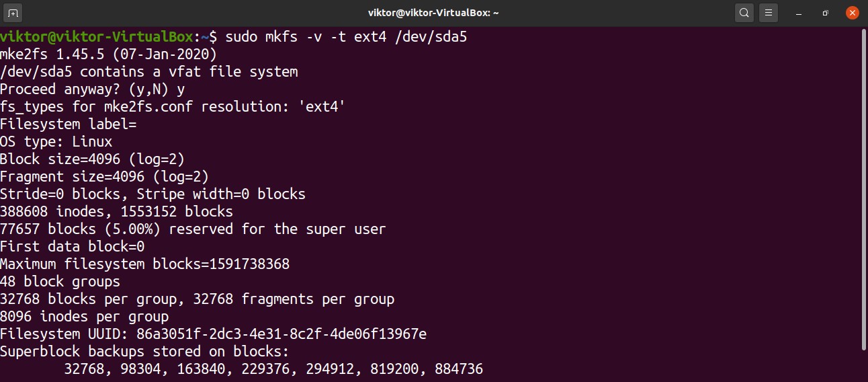Open the terminal hamburger menu

(769, 13)
